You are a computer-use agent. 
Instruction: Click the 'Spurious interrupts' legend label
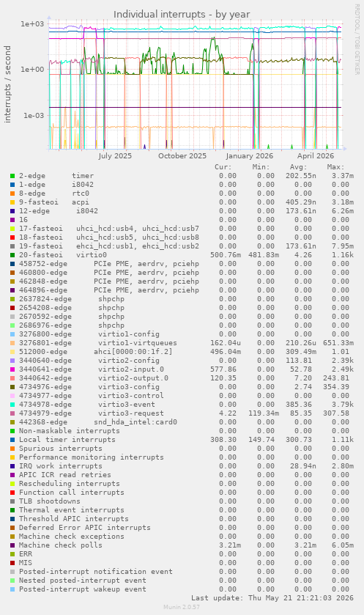61,449
